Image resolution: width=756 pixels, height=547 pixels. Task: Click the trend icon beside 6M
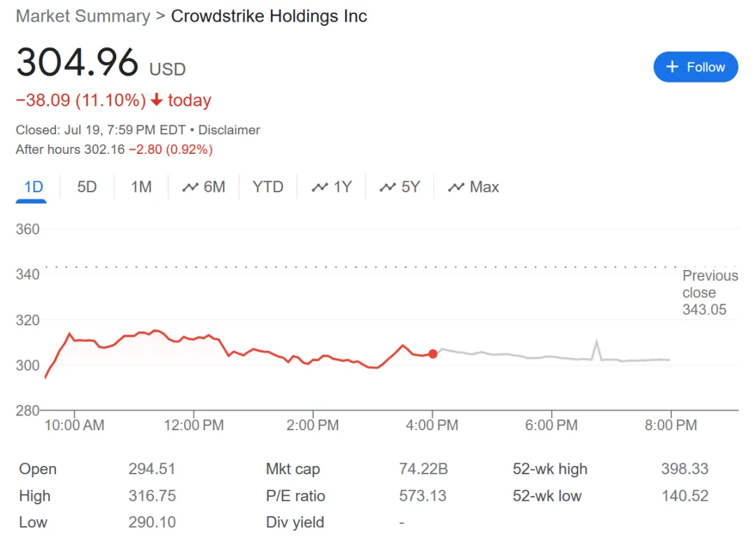[190, 187]
